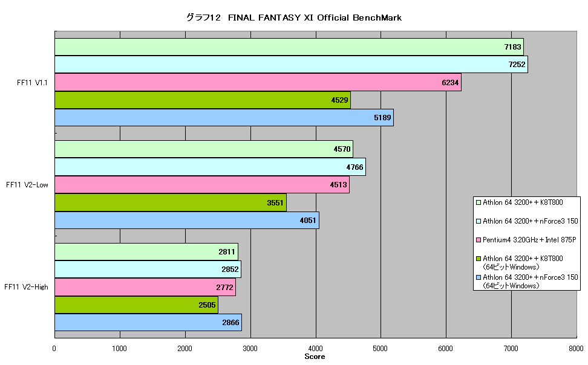Viewport: 588px width, 365px height.
Task: Click the green bar labeled 4529
Action: (x=203, y=100)
